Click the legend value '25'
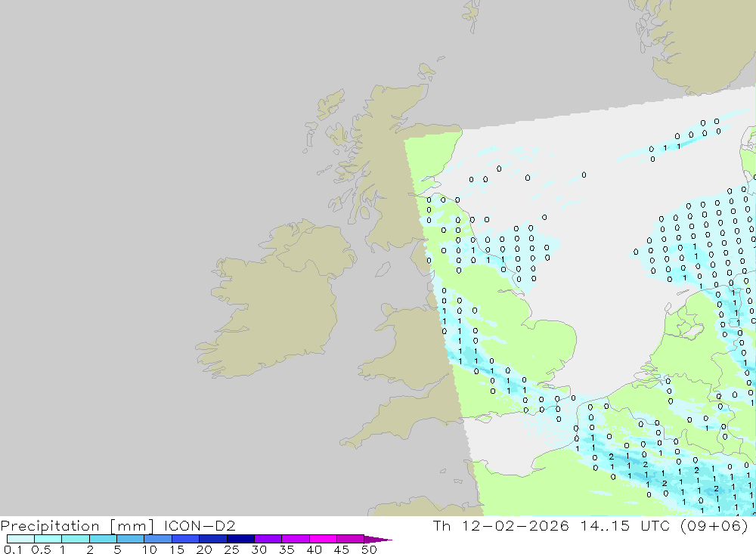The height and width of the screenshot is (554, 756). click(x=231, y=549)
